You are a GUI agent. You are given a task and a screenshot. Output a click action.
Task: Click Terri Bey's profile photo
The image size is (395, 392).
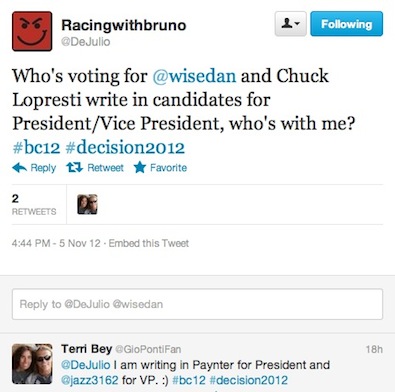pos(32,364)
